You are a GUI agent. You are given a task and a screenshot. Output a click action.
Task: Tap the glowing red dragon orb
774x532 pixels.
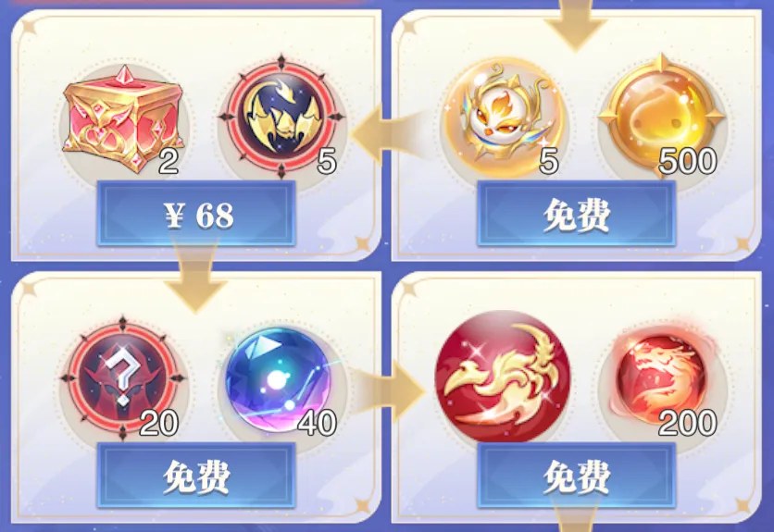click(661, 379)
